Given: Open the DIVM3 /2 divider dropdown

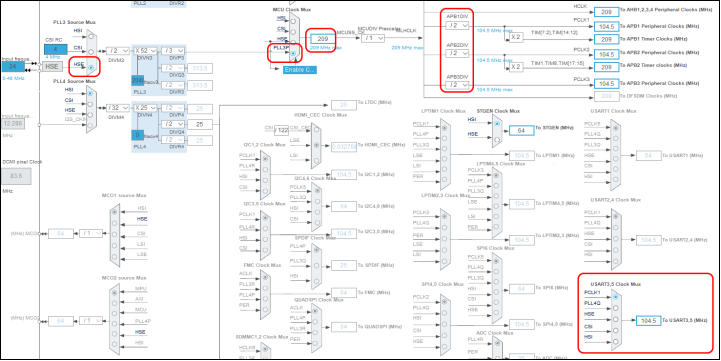Looking at the screenshot, I should tap(118, 51).
